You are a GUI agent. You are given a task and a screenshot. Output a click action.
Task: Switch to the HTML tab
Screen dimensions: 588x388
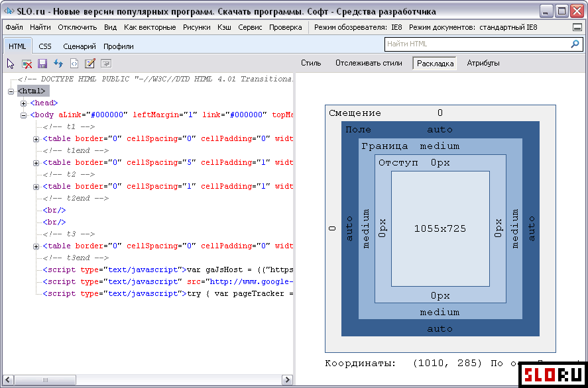(17, 46)
